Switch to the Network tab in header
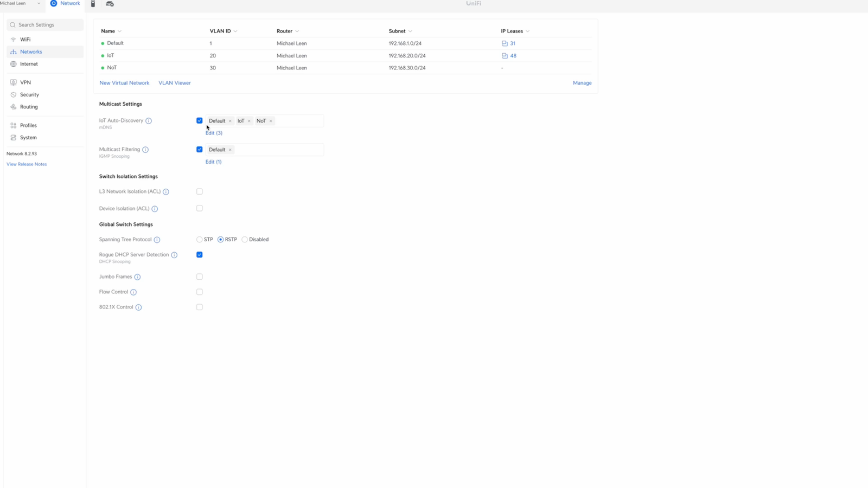This screenshot has height=488, width=868. coord(65,3)
